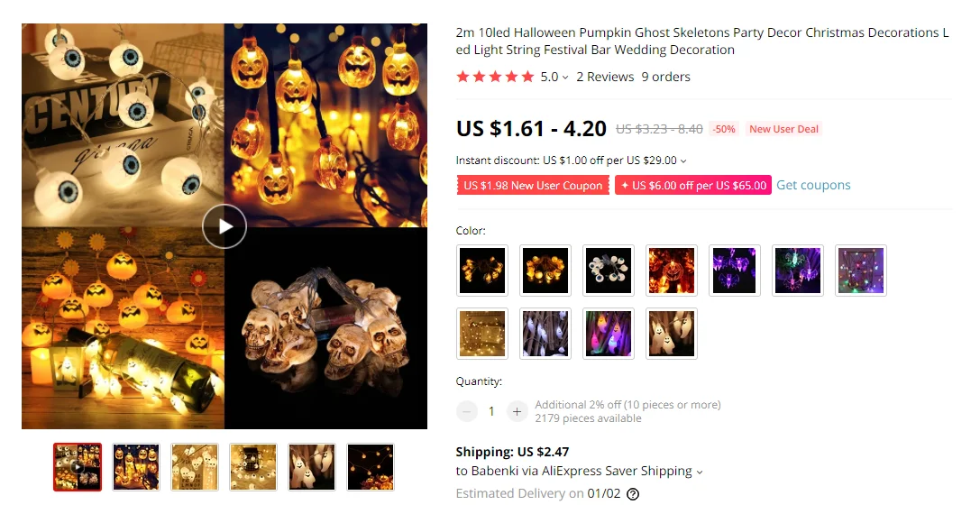Edit the quantity number field
This screenshot has width=980, height=514.
tap(491, 411)
